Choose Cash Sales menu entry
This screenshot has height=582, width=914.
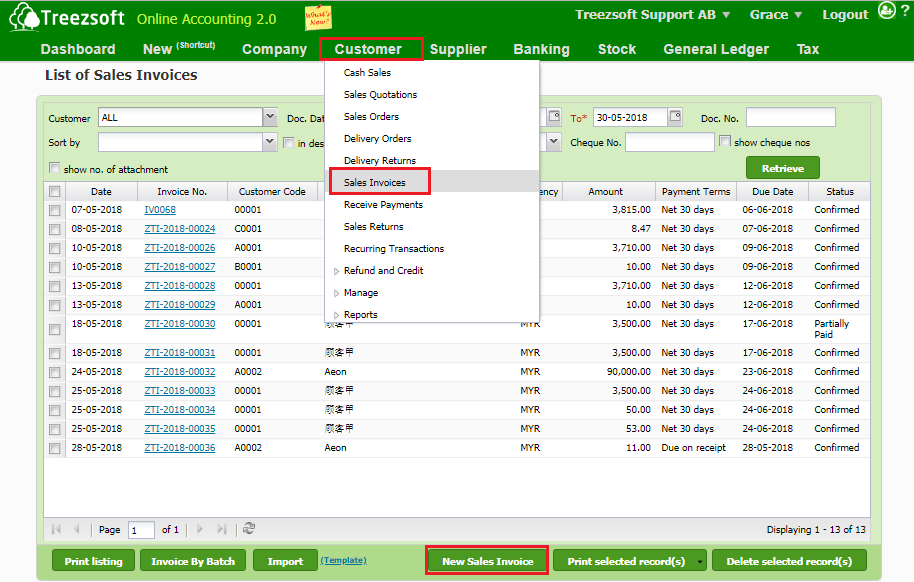pyautogui.click(x=367, y=72)
